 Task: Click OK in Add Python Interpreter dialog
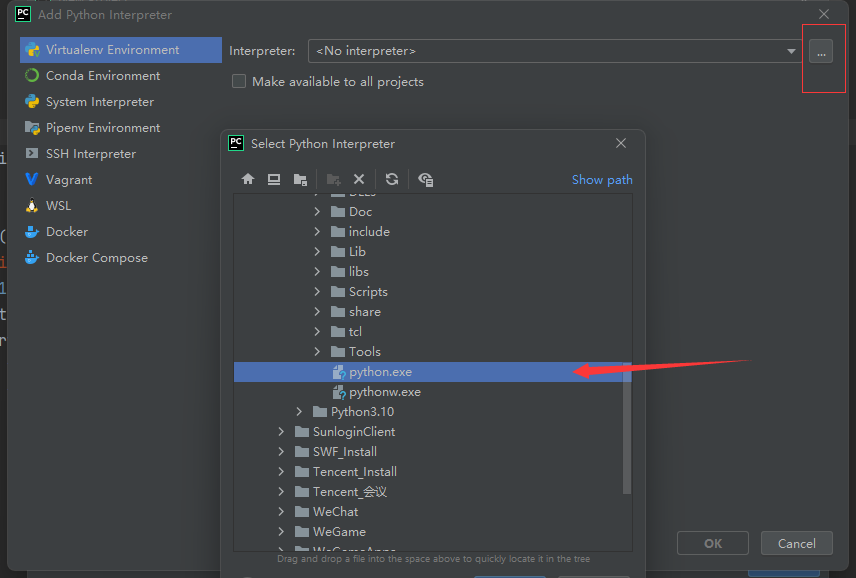tap(712, 543)
